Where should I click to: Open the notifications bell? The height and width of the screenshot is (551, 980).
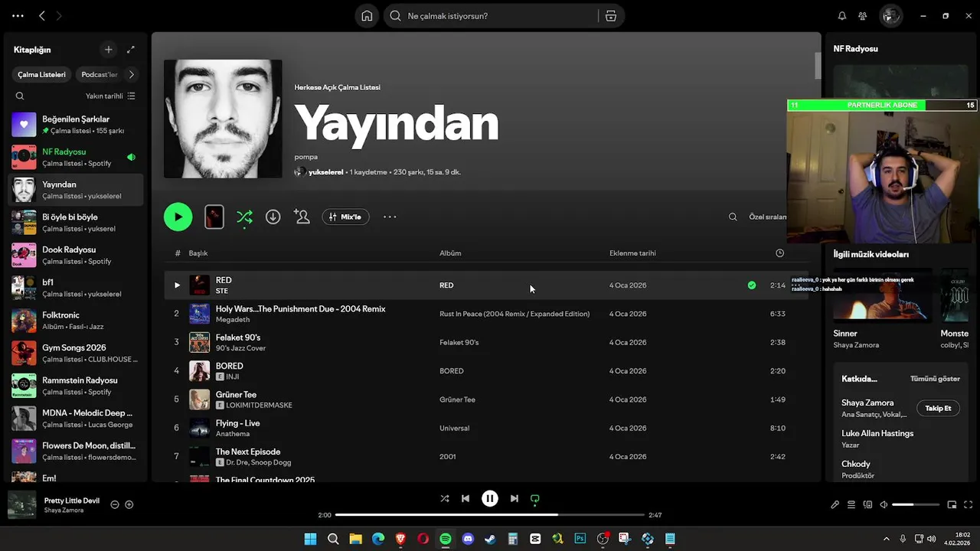pyautogui.click(x=842, y=16)
